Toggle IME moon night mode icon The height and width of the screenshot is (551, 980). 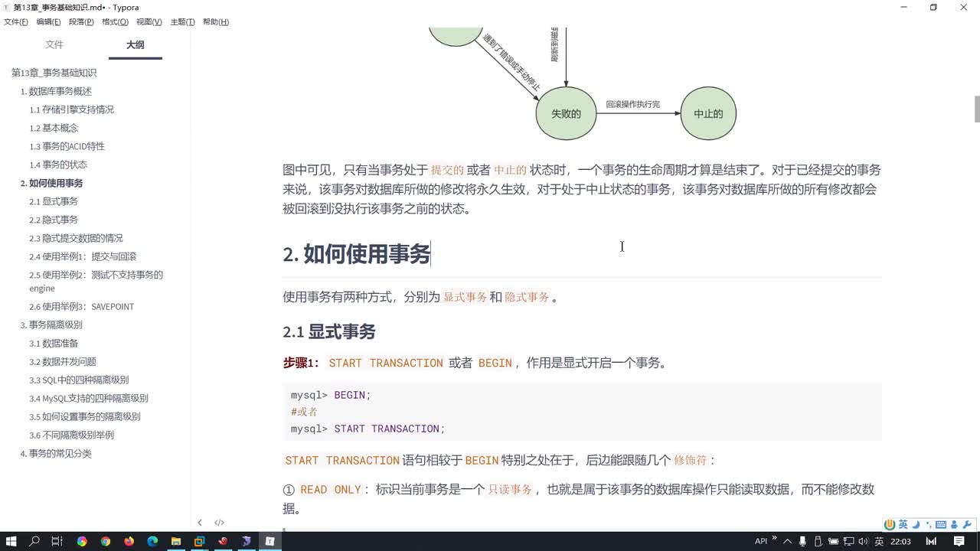point(916,525)
